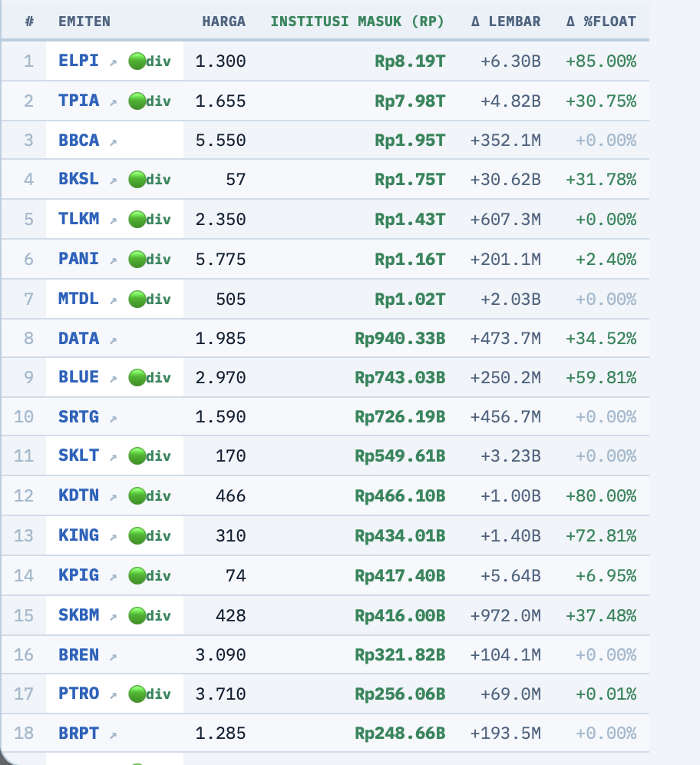This screenshot has width=700, height=765.
Task: Open the external link arrow next to ELPI
Action: pos(113,62)
